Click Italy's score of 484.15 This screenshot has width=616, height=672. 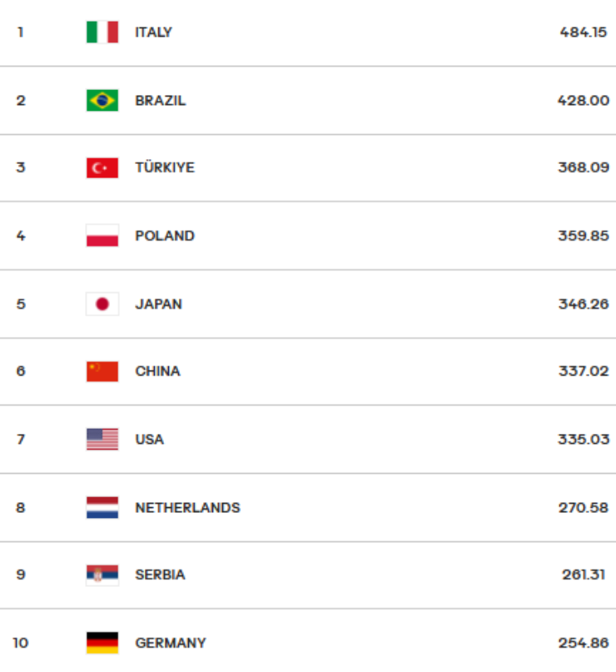point(584,32)
